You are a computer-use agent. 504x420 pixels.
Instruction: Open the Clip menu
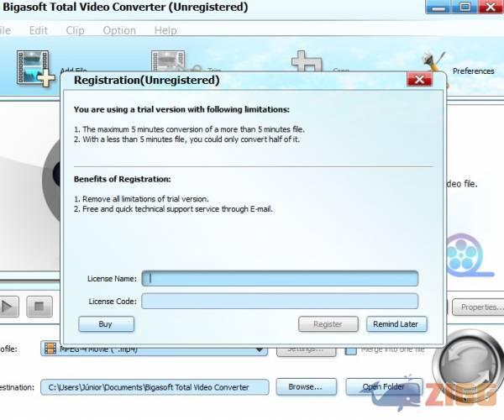click(75, 30)
